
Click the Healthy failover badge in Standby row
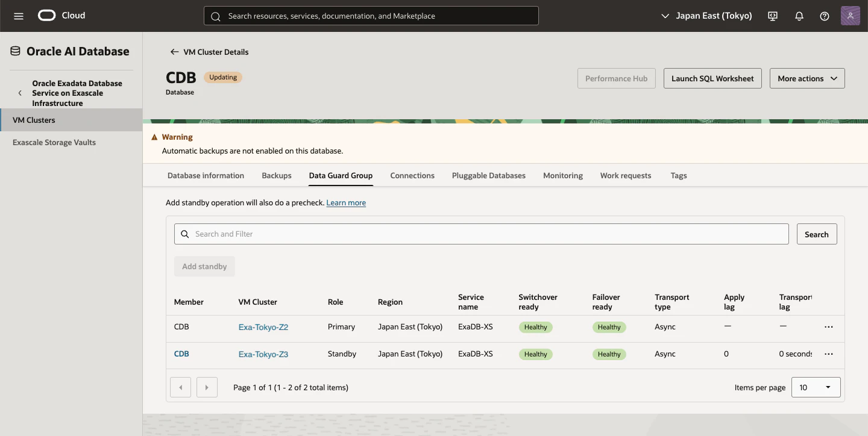(x=609, y=354)
